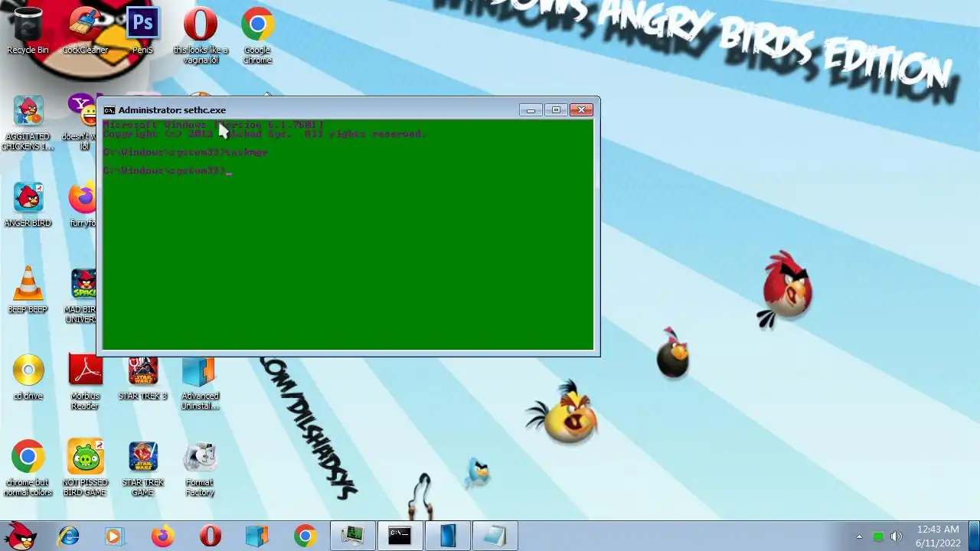Click the Firefox taskbar icon
Viewport: 980px width, 551px height.
(162, 536)
